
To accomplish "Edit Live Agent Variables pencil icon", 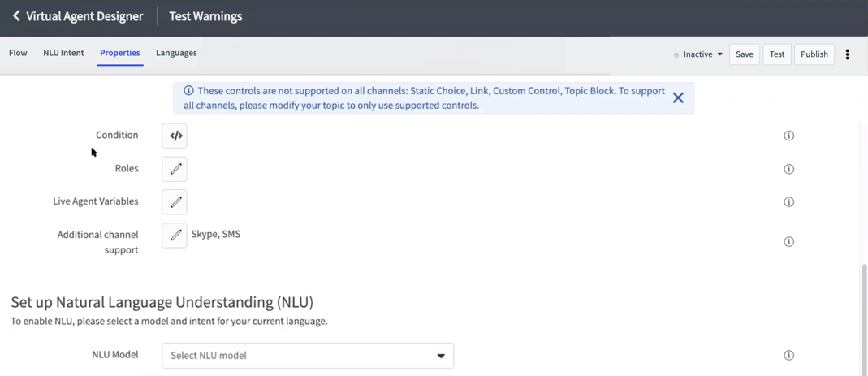I will (175, 202).
